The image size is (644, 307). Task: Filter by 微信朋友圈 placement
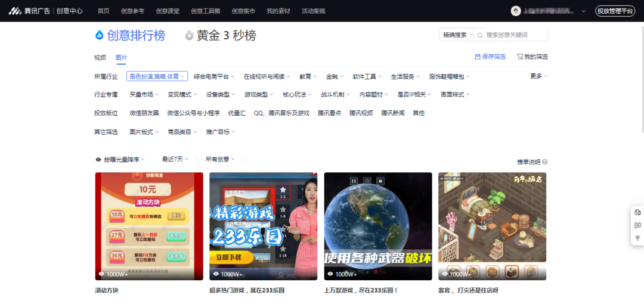pyautogui.click(x=144, y=113)
